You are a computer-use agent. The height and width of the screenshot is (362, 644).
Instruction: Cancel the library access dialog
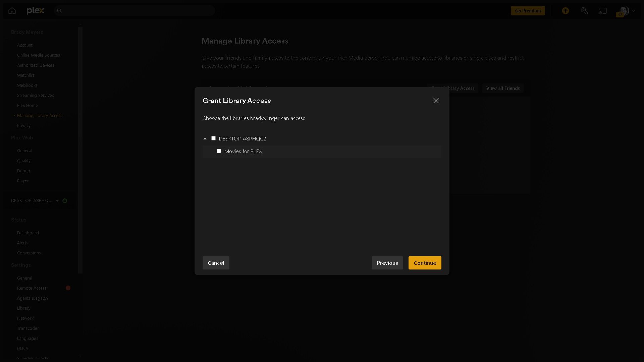(x=216, y=263)
